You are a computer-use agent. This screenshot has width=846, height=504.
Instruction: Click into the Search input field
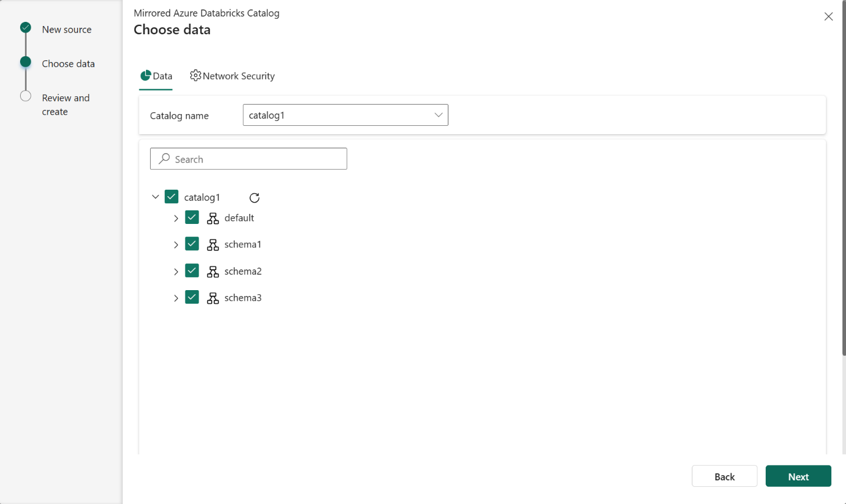(x=248, y=158)
